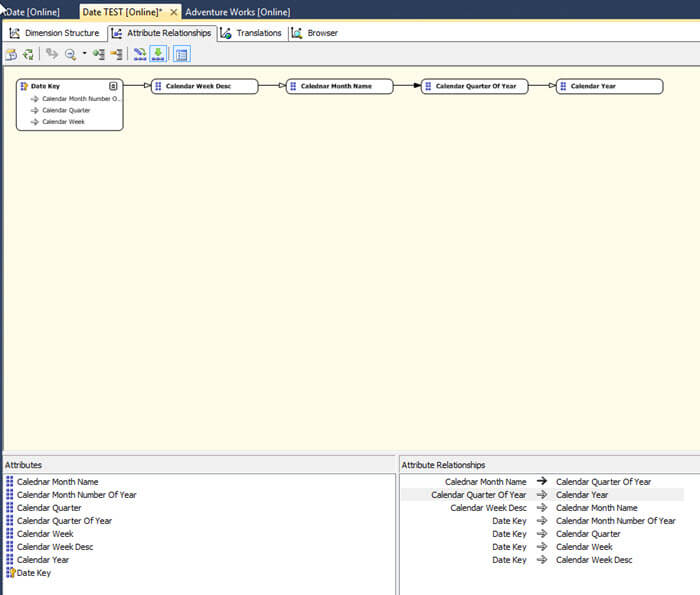Select the Calendar Week Desc diagram node
The width and height of the screenshot is (700, 595).
point(204,86)
